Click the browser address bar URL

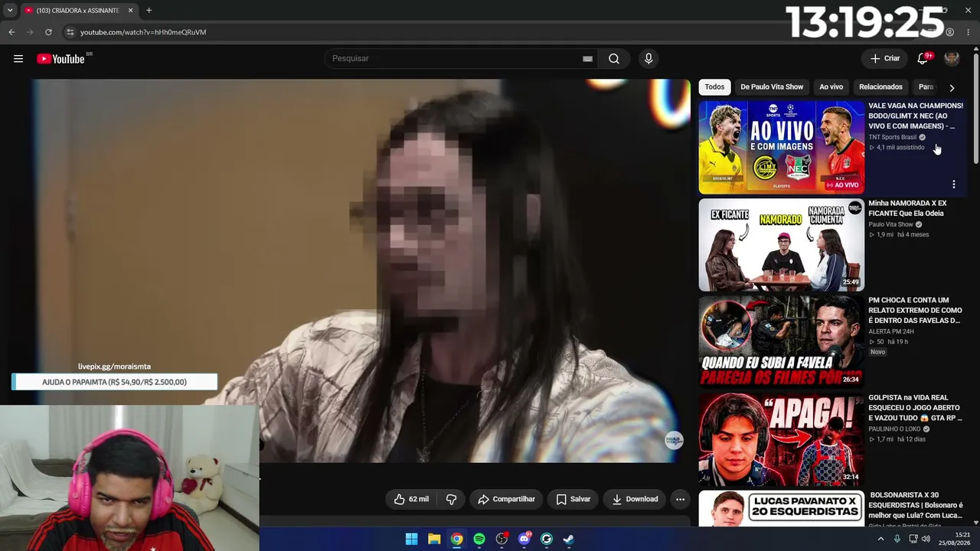coord(143,32)
